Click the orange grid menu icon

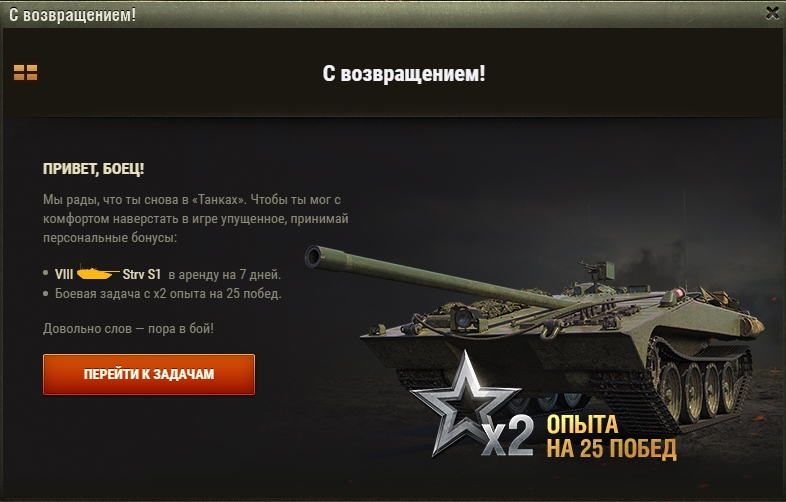(26, 73)
